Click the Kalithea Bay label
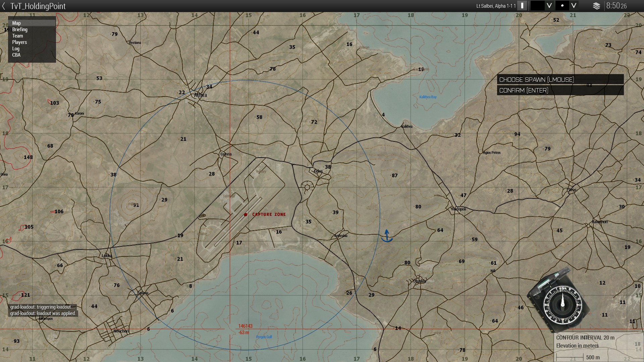This screenshot has height=362, width=644. [428, 97]
